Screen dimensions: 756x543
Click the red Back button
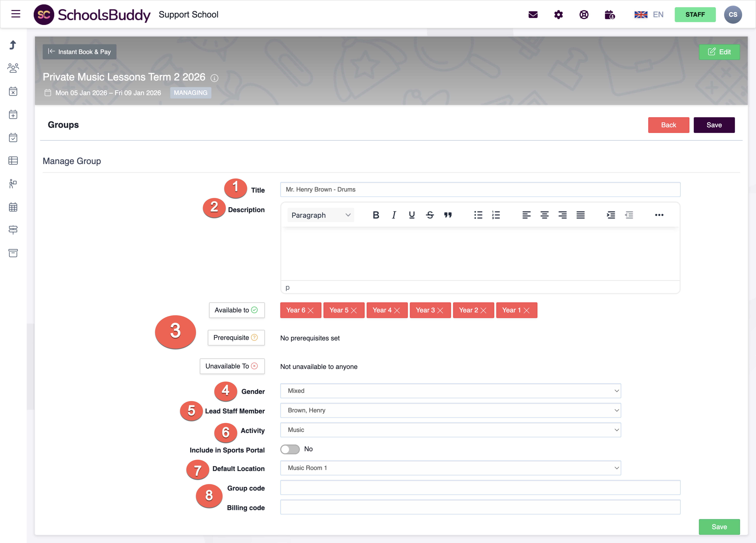(x=668, y=125)
